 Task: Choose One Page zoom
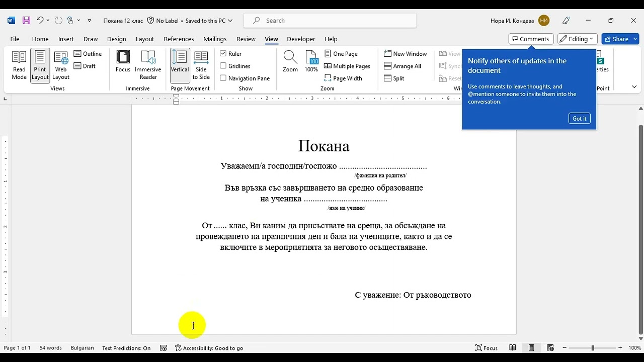(341, 54)
